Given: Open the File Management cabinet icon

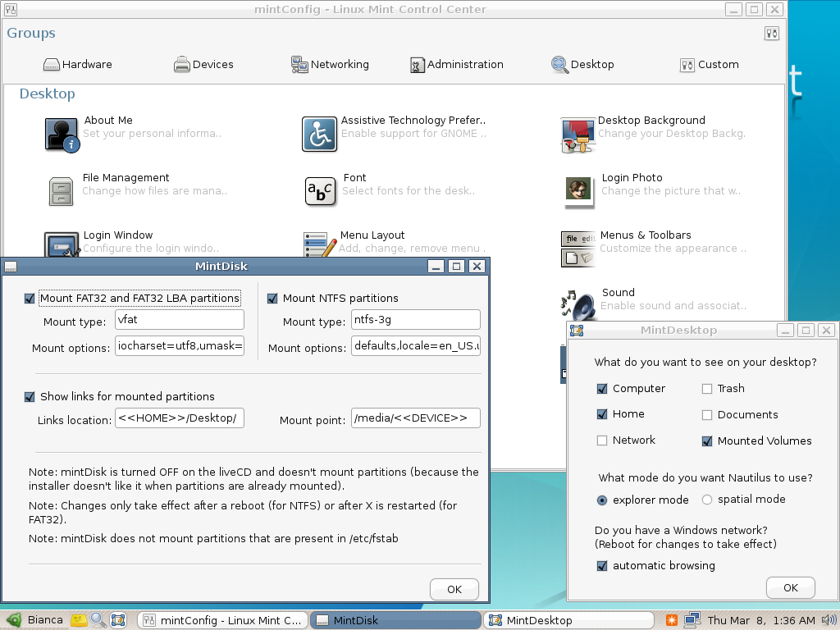Looking at the screenshot, I should pyautogui.click(x=61, y=191).
